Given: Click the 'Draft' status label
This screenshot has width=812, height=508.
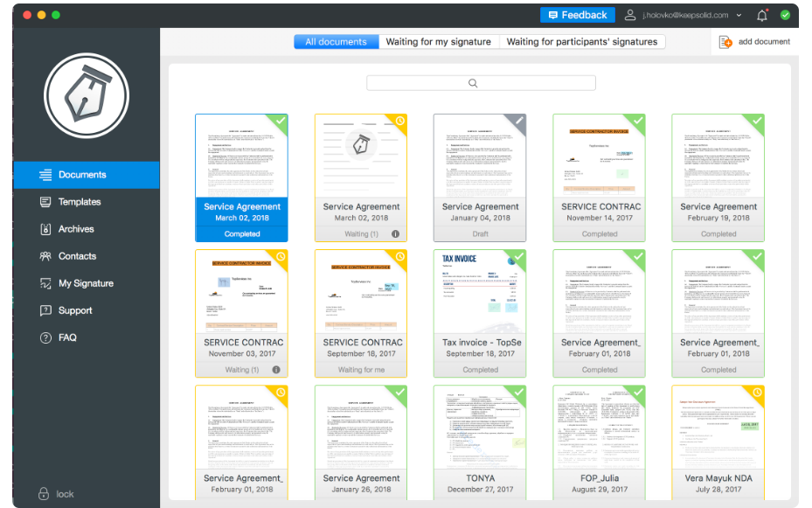Looking at the screenshot, I should click(x=480, y=234).
